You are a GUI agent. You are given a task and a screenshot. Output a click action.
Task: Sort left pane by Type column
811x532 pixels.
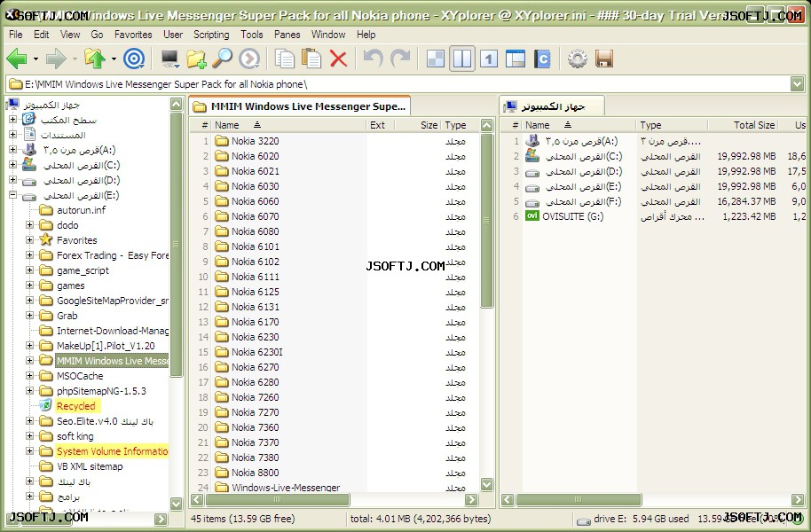(x=460, y=125)
